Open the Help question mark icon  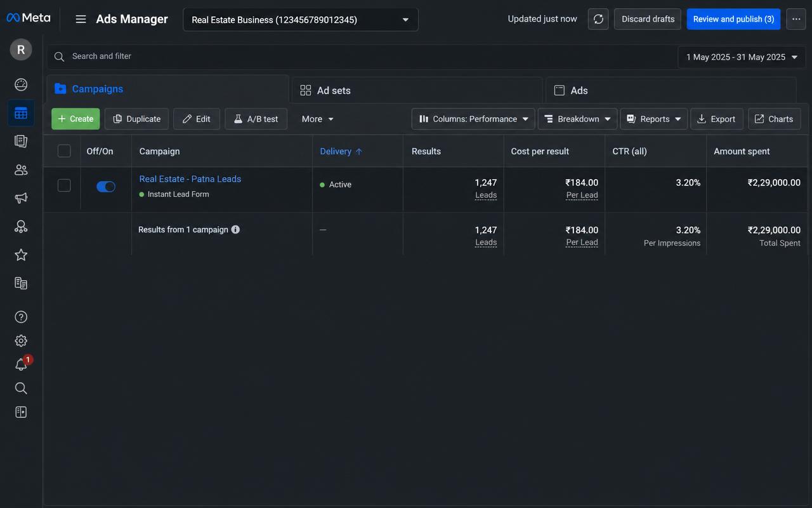point(21,317)
